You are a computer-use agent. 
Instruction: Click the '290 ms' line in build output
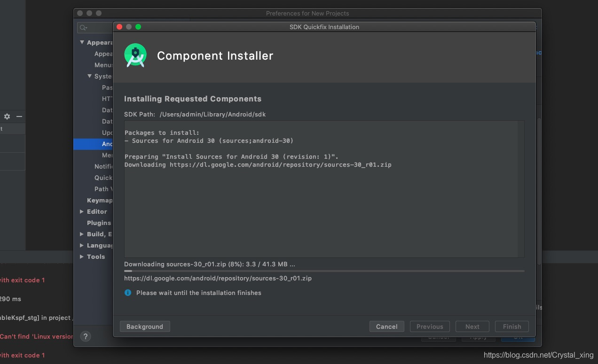pos(10,299)
